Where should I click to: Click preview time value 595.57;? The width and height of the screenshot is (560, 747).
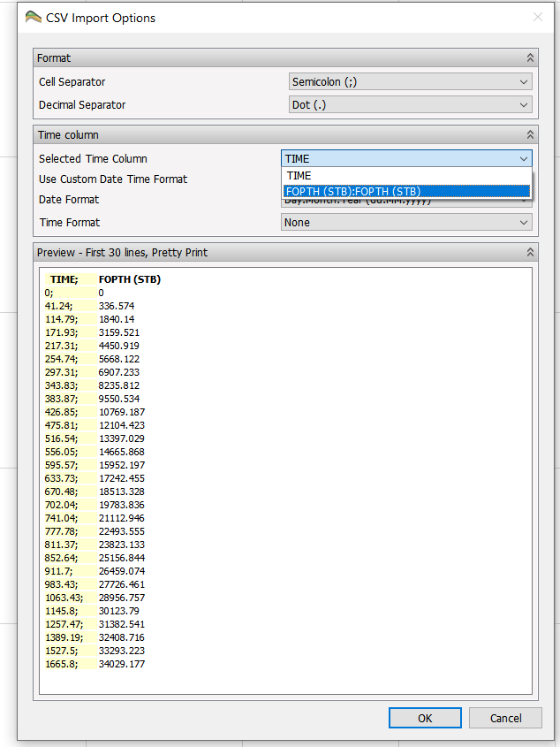coord(61,466)
